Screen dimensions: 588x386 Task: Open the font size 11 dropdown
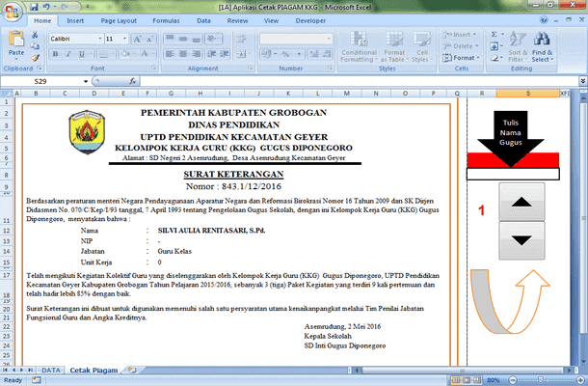[x=125, y=39]
